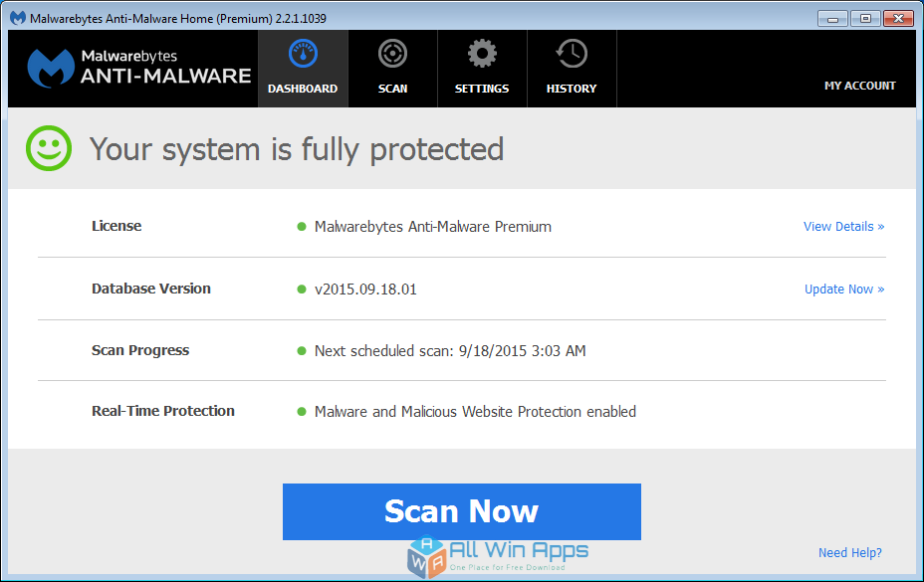Click 'Malwarebytes Anti-Malware Premium' text
The height and width of the screenshot is (582, 924).
(433, 227)
